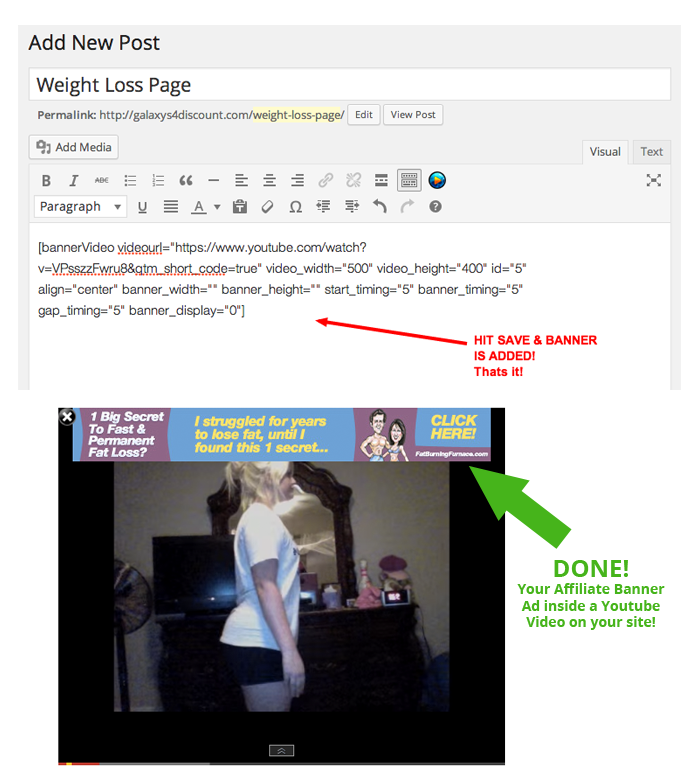Toggle bold formatting in editor toolbar
The height and width of the screenshot is (777, 700).
46,181
